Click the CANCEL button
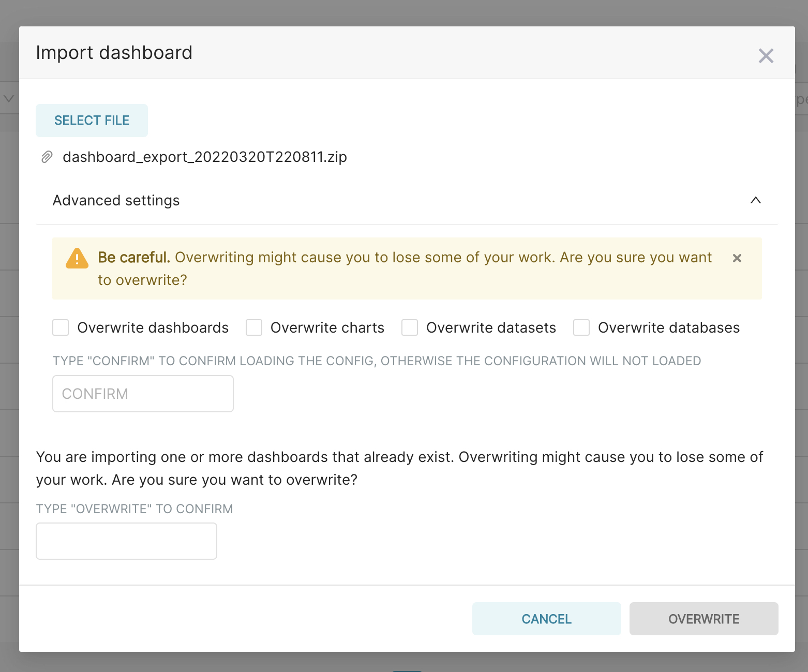Screen dimensions: 808x672 (546, 619)
